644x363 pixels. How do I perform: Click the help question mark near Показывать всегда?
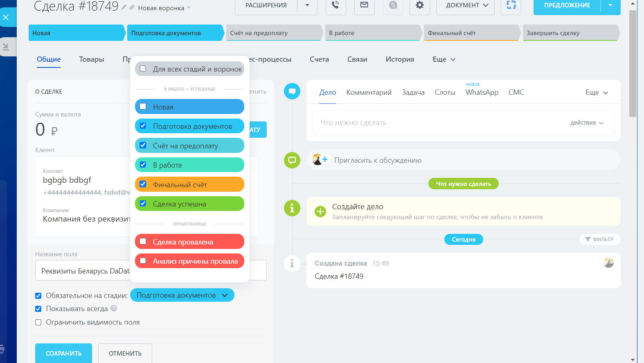(x=114, y=308)
